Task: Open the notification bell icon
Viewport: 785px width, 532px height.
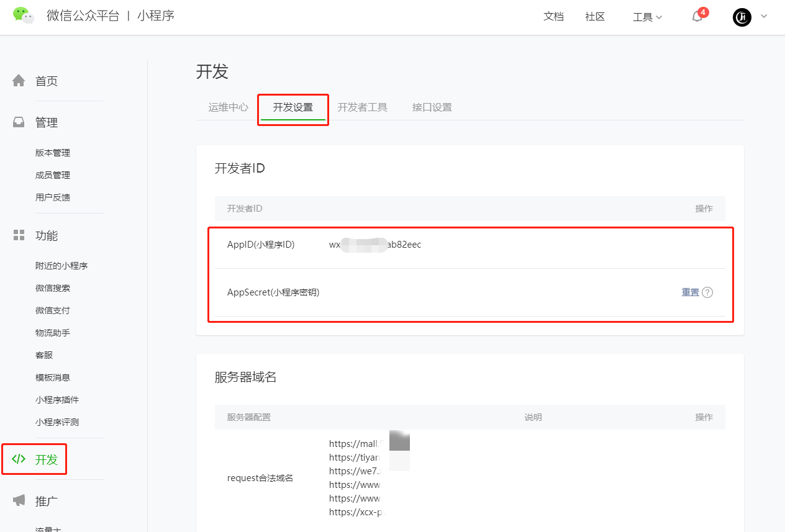Action: 697,17
